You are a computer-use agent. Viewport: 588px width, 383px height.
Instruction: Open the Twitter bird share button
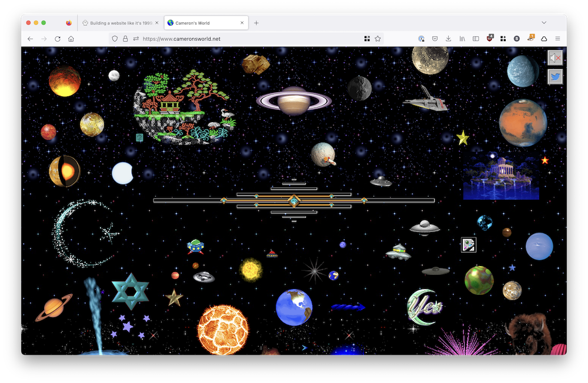pyautogui.click(x=555, y=77)
